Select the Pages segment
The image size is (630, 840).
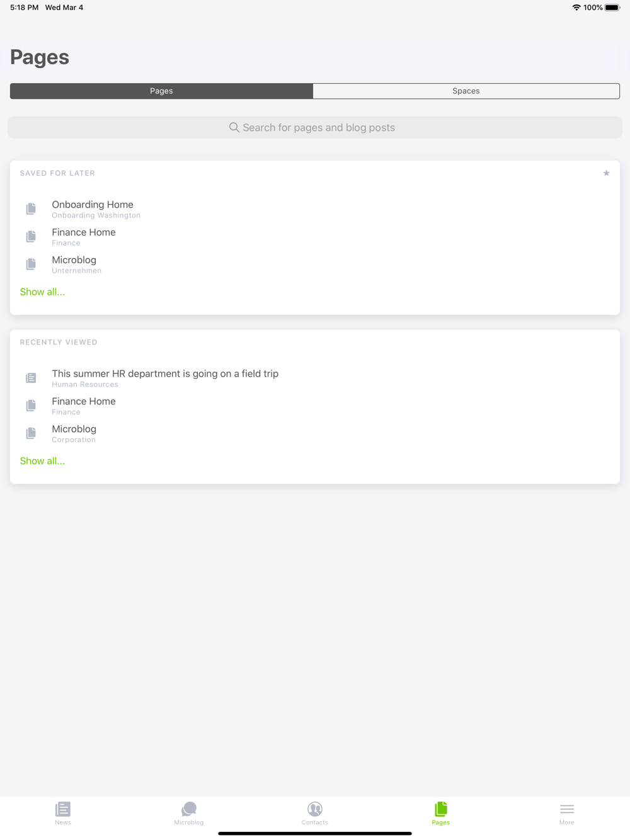click(161, 91)
